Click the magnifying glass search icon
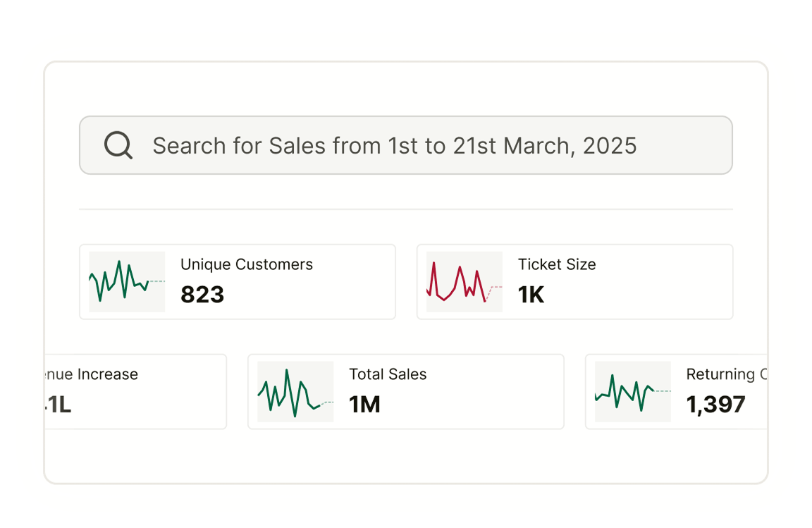This screenshot has width=812, height=528. [118, 146]
